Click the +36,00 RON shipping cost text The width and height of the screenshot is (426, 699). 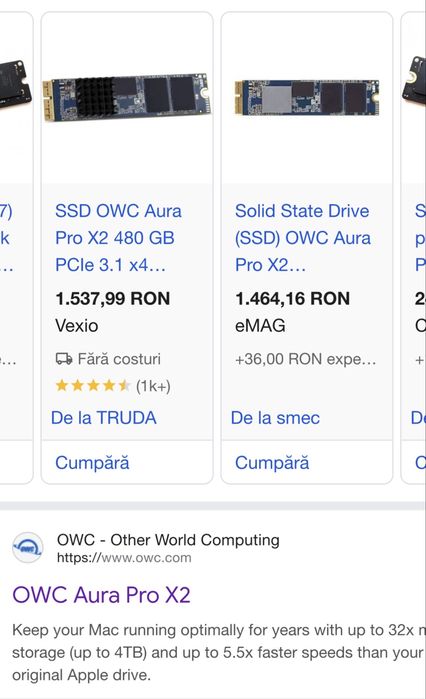click(306, 359)
